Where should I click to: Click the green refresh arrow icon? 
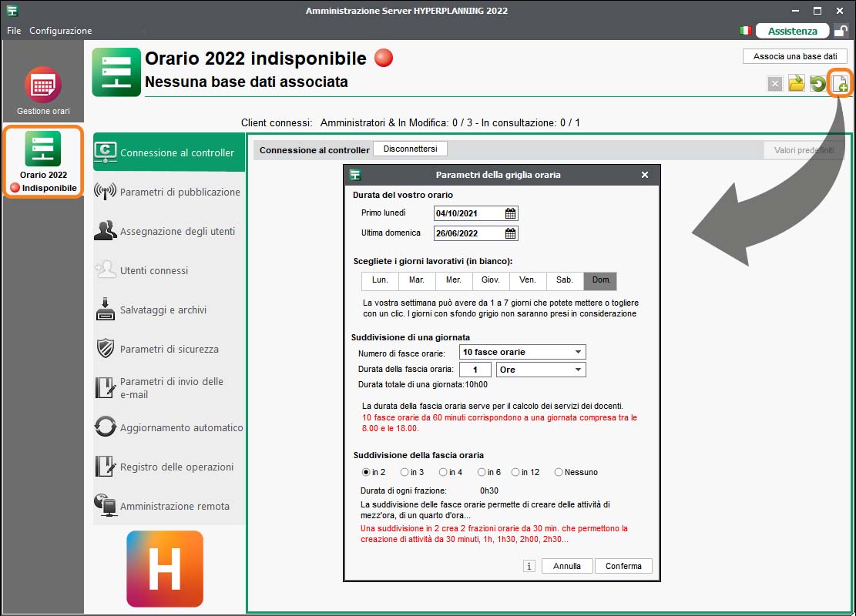817,83
